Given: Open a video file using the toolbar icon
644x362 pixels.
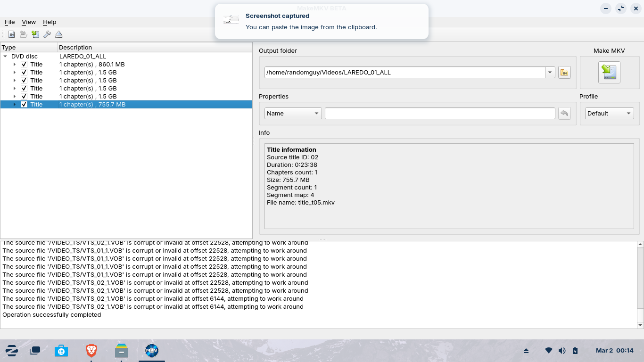Looking at the screenshot, I should point(10,34).
